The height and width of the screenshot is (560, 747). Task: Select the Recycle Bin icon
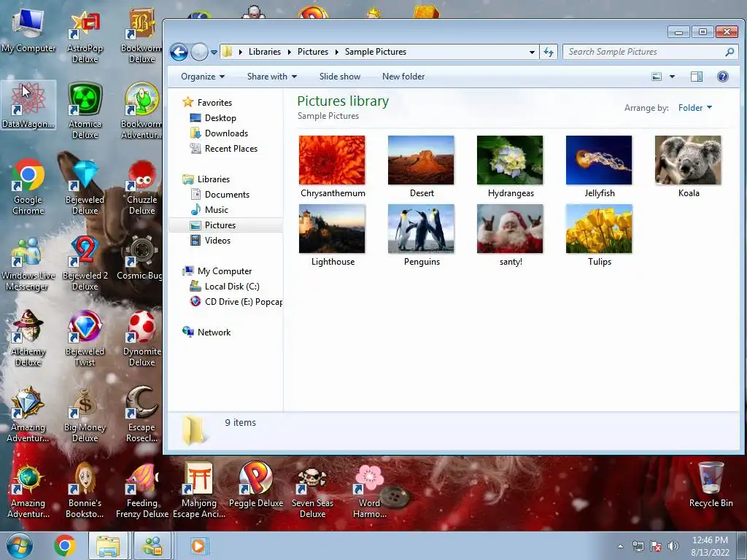click(x=711, y=485)
